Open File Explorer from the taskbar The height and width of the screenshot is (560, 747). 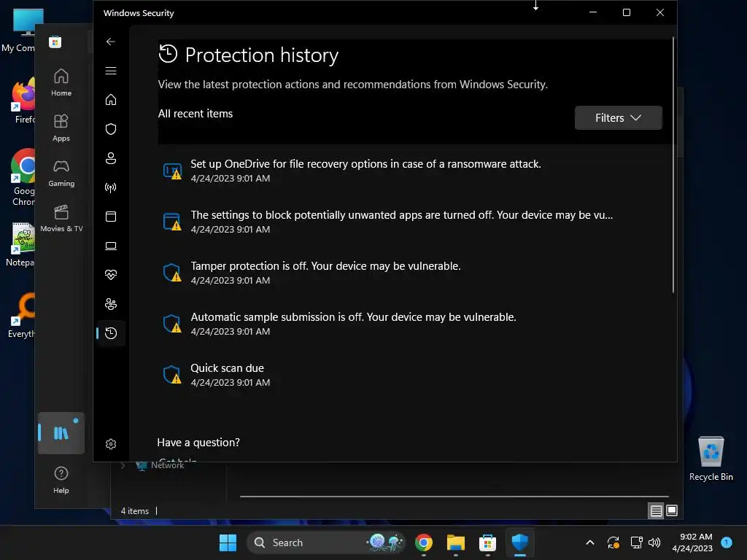(455, 542)
